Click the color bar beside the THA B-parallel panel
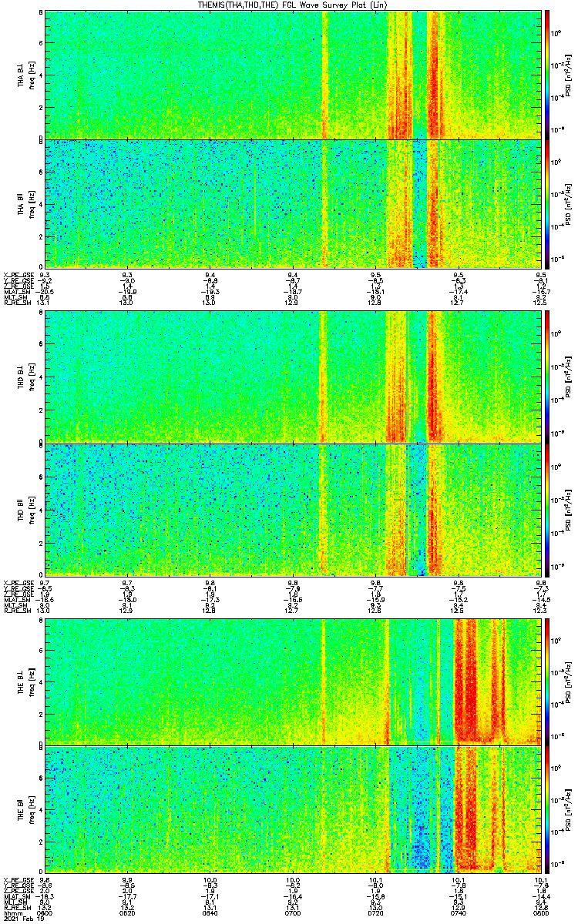The width and height of the screenshot is (578, 924). coord(547,203)
